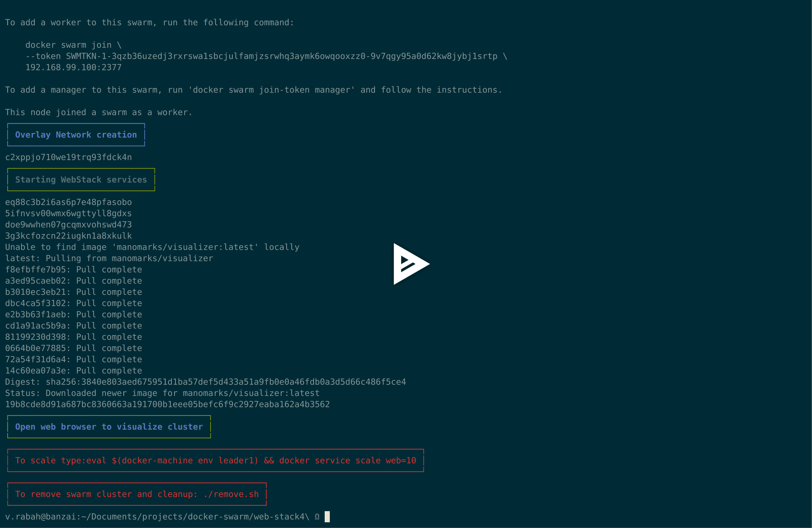Click the red remove swarm cleanup box
This screenshot has height=528, width=812.
pos(136,494)
